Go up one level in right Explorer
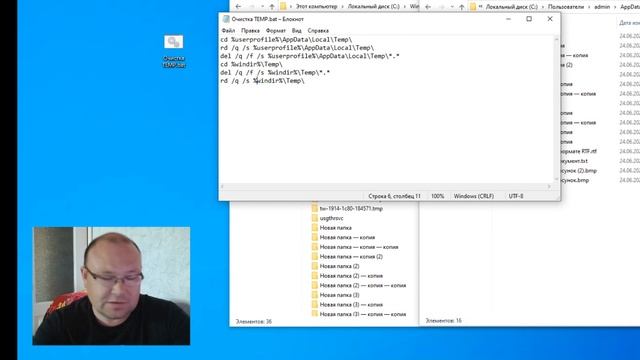This screenshot has height=360, width=640. (462, 7)
